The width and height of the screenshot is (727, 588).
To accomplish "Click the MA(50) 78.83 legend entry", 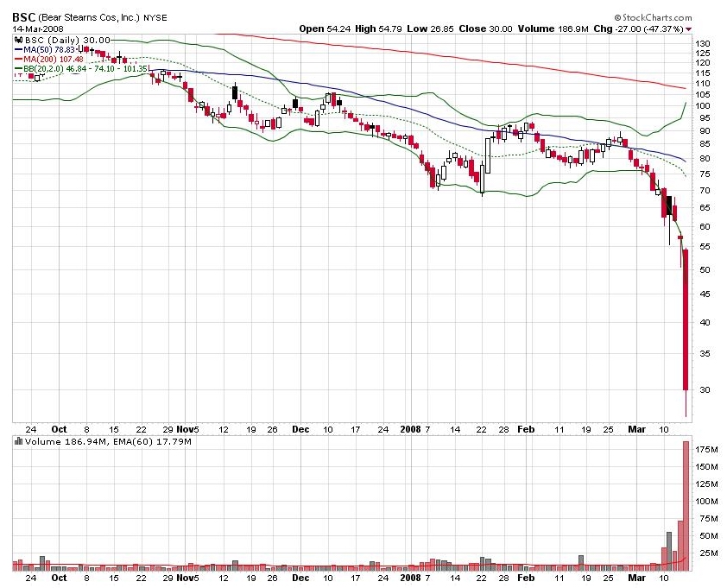I will [48, 49].
